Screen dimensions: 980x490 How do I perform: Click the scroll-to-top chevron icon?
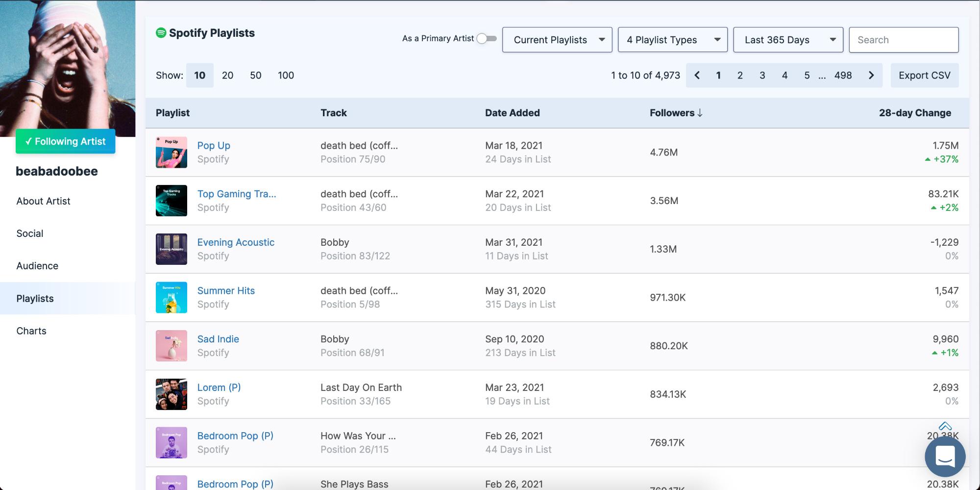[x=945, y=426]
